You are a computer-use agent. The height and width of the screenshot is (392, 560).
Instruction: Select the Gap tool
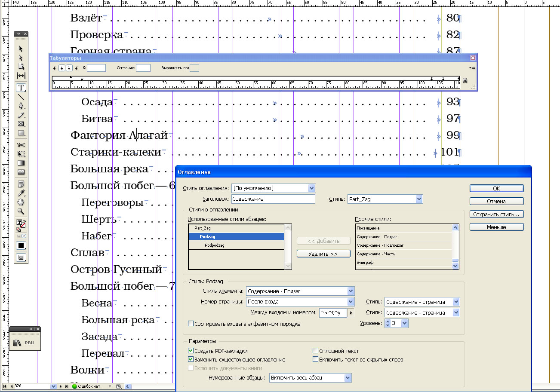coord(21,76)
